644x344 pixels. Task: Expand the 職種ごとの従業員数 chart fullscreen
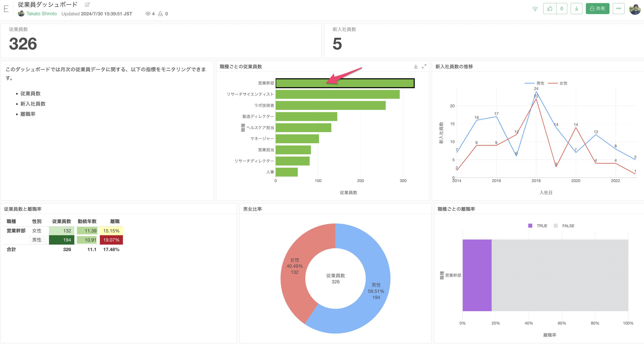[x=424, y=66]
